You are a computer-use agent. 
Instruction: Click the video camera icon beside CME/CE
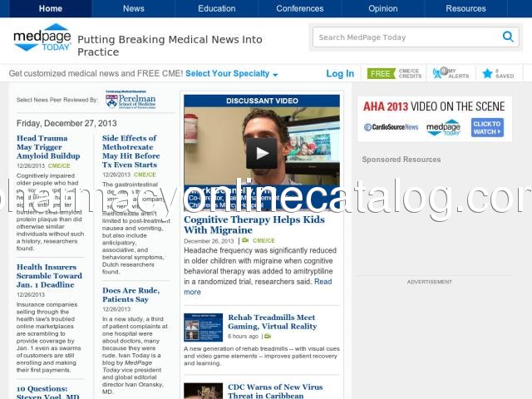click(x=245, y=240)
